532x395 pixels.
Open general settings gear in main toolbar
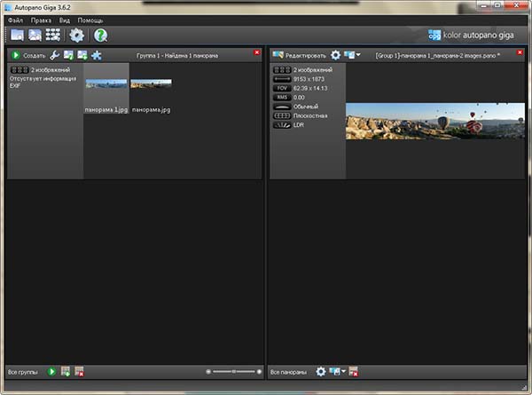point(77,36)
